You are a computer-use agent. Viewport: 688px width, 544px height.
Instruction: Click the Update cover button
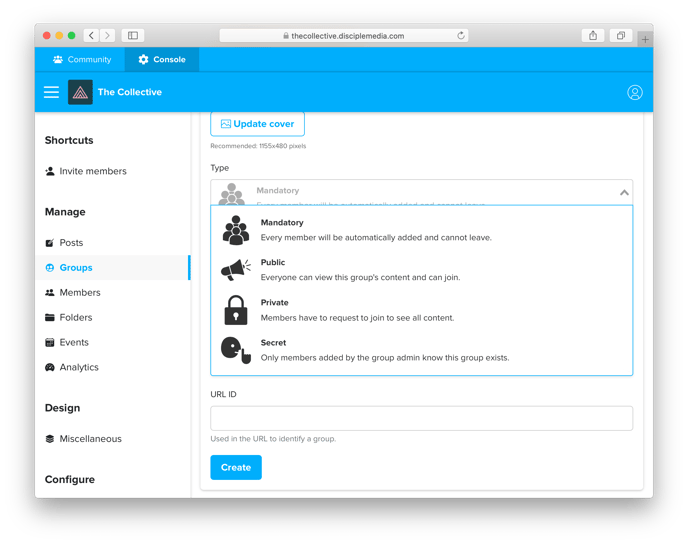(258, 124)
